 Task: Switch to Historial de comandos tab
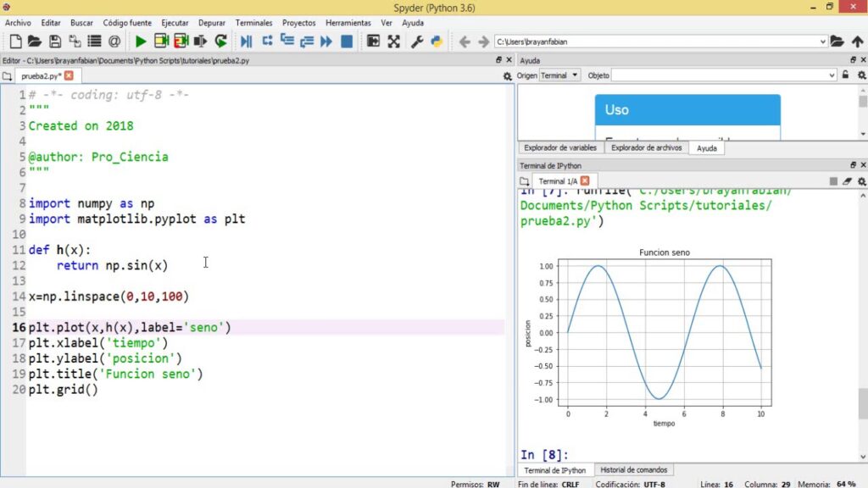[634, 470]
